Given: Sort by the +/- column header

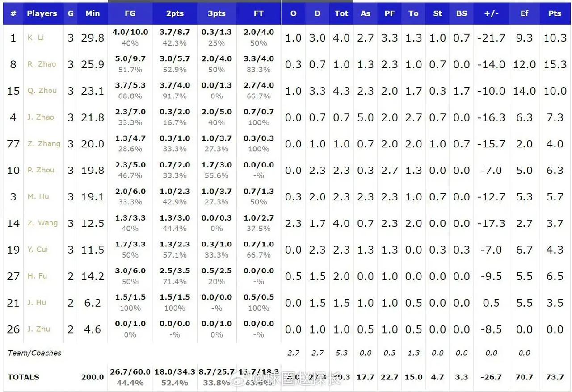Looking at the screenshot, I should pyautogui.click(x=491, y=13).
